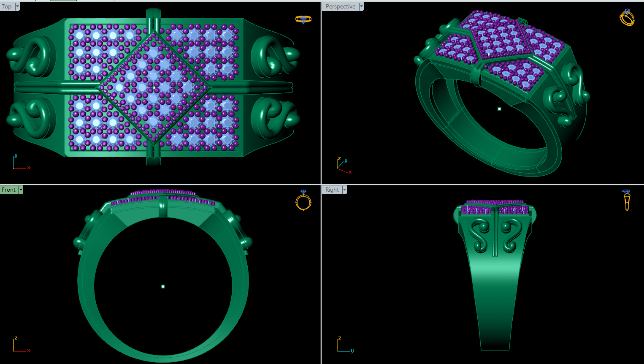
Task: Click the ring front-view icon in Front viewport
Action: 303,200
